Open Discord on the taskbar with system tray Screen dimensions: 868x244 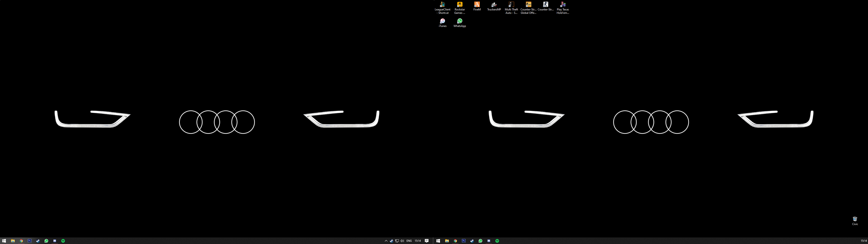(54, 241)
